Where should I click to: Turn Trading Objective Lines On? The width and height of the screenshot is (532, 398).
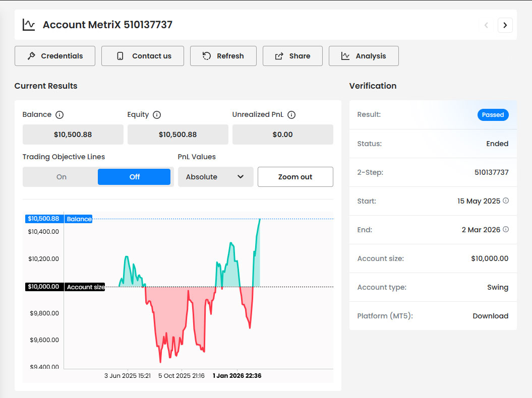(62, 177)
